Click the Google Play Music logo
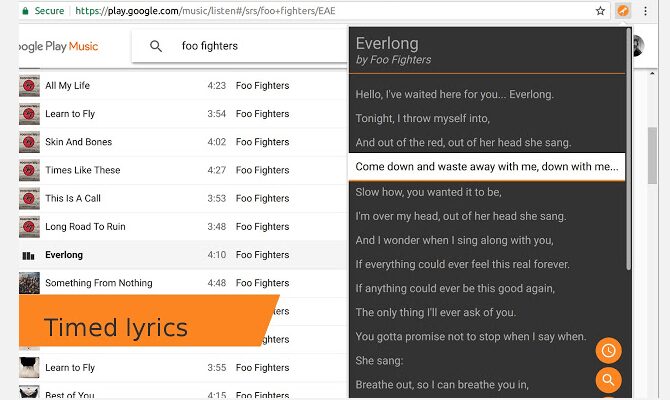670x400 pixels. coord(59,46)
